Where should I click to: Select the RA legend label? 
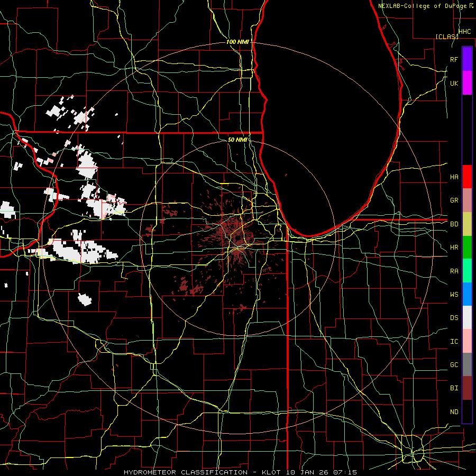tap(454, 271)
